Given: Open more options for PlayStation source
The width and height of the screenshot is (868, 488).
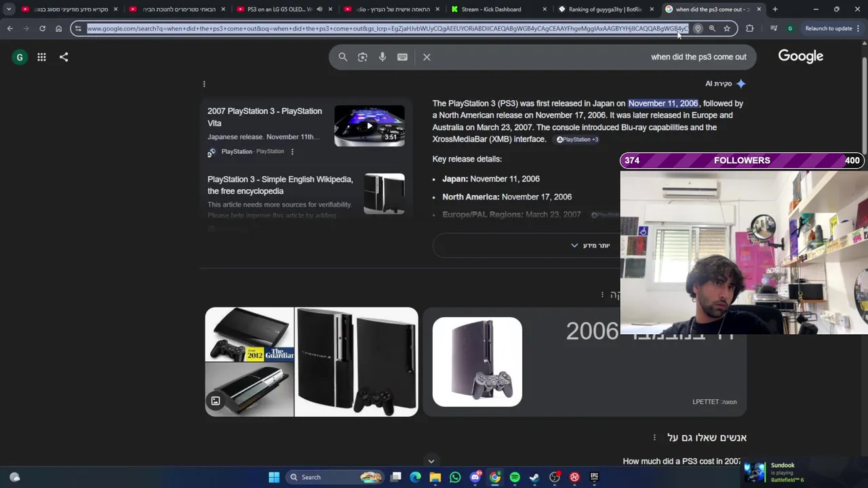Looking at the screenshot, I should click(x=292, y=152).
